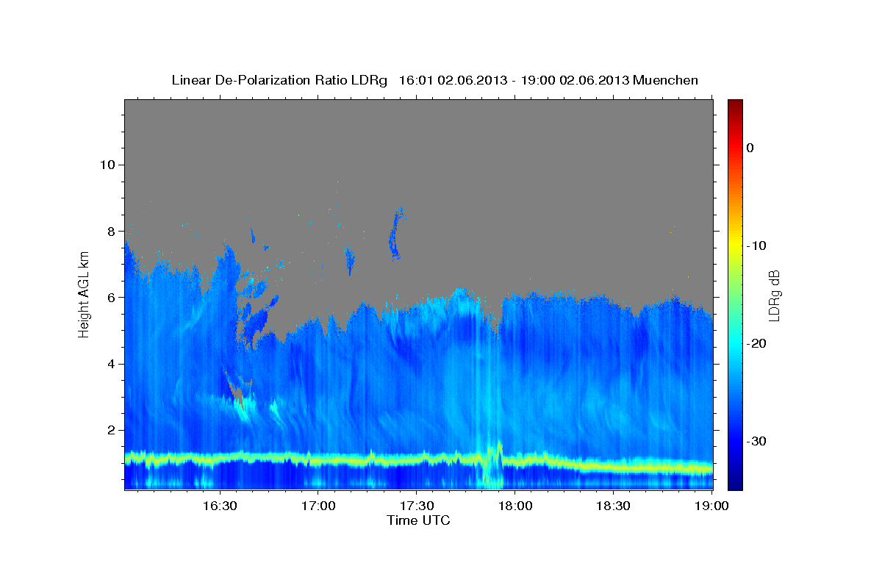The image size is (882, 588).
Task: Click the colorbar value '-10'
Action: [x=756, y=245]
